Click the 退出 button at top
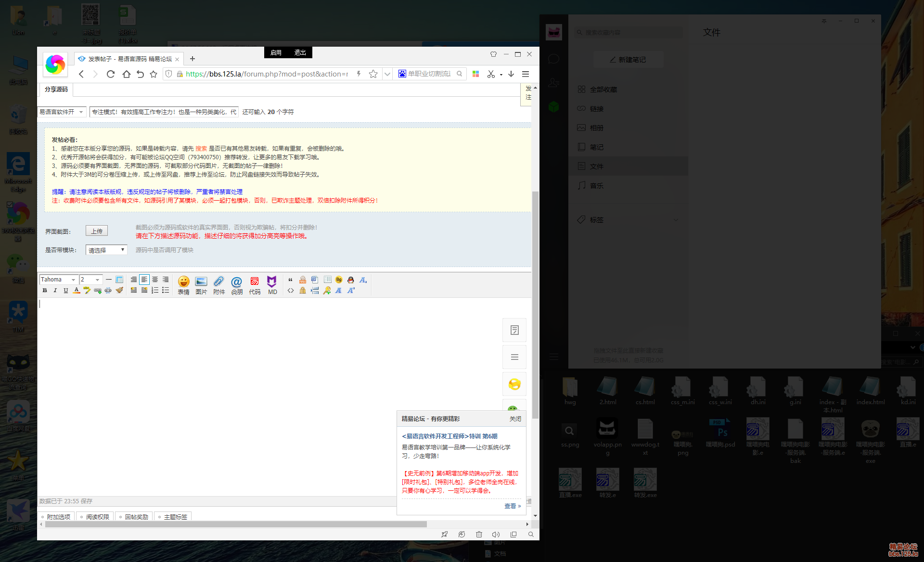Screen dimensions: 924x562 [300, 52]
